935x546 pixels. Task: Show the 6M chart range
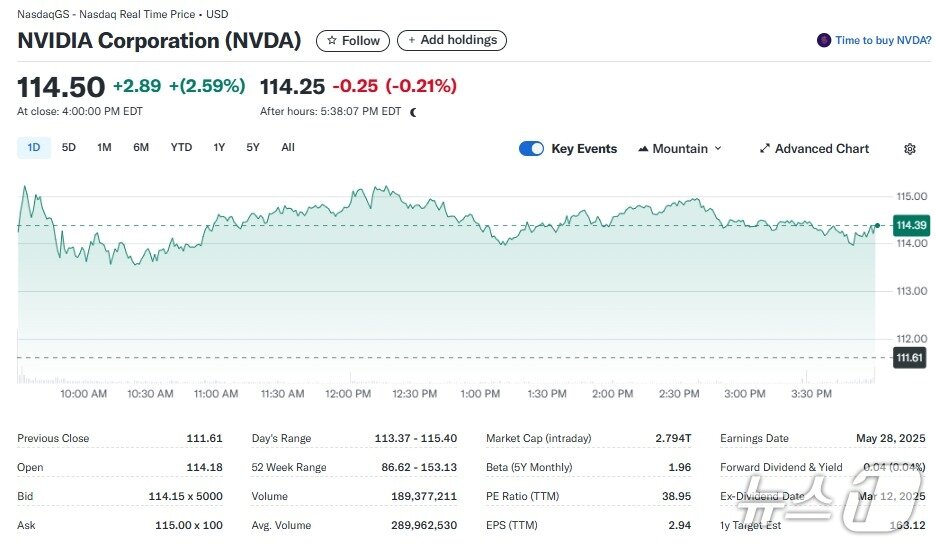tap(141, 148)
